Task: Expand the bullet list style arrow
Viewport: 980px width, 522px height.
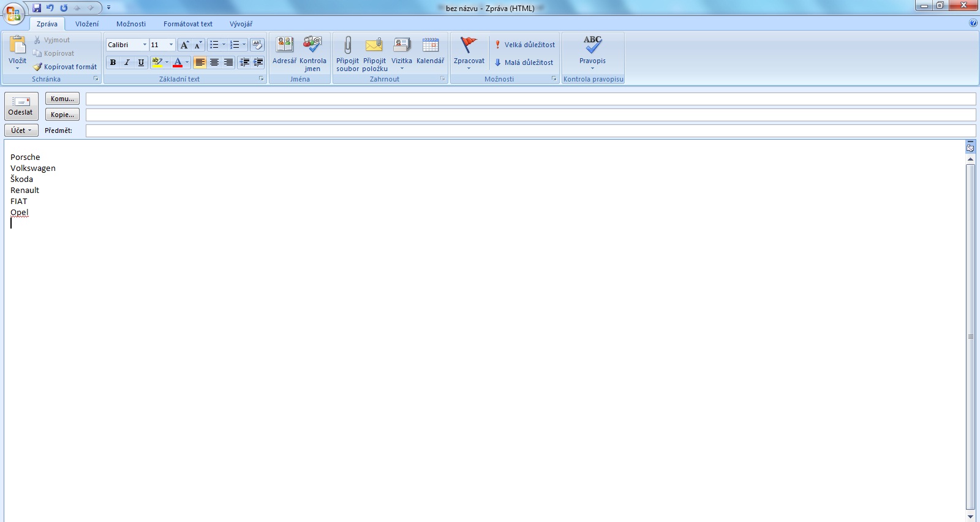Action: click(224, 45)
